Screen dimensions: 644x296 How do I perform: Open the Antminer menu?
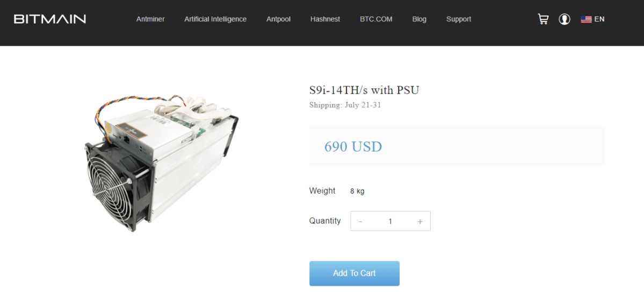[x=150, y=19]
